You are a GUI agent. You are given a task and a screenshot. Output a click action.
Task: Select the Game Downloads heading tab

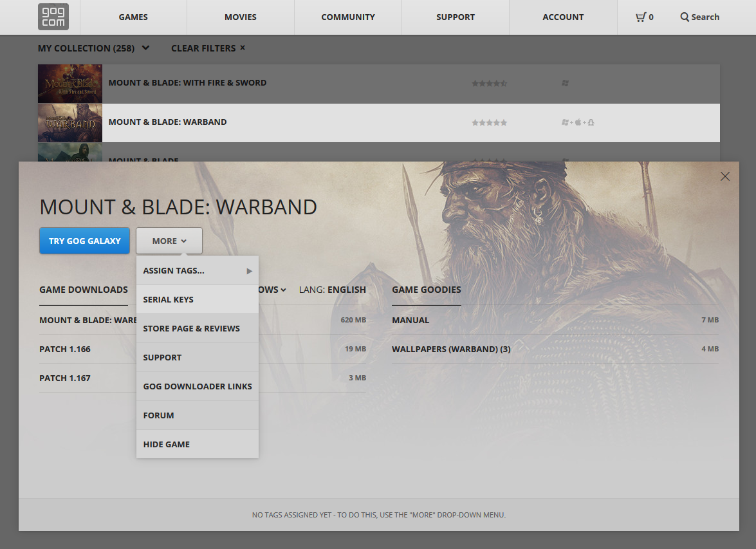coord(84,290)
